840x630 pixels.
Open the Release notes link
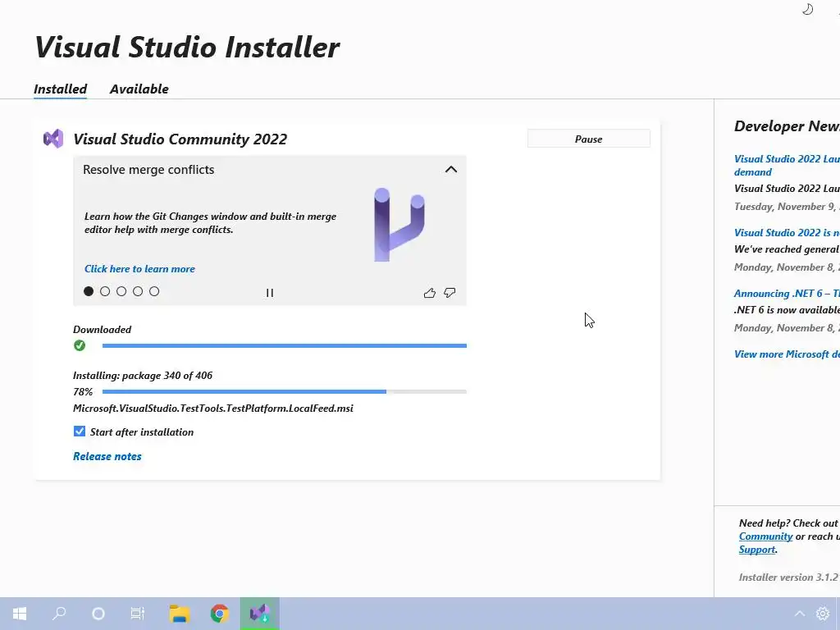point(107,456)
